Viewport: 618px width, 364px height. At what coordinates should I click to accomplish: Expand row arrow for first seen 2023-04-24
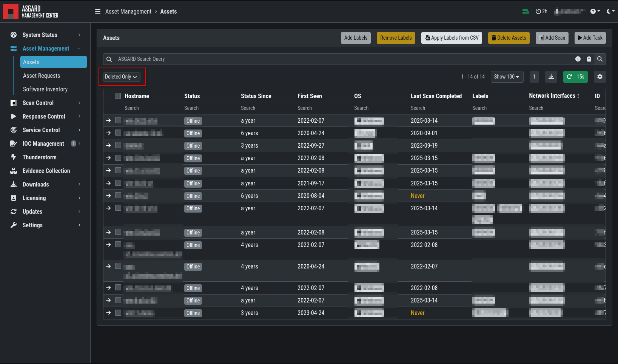tap(109, 313)
